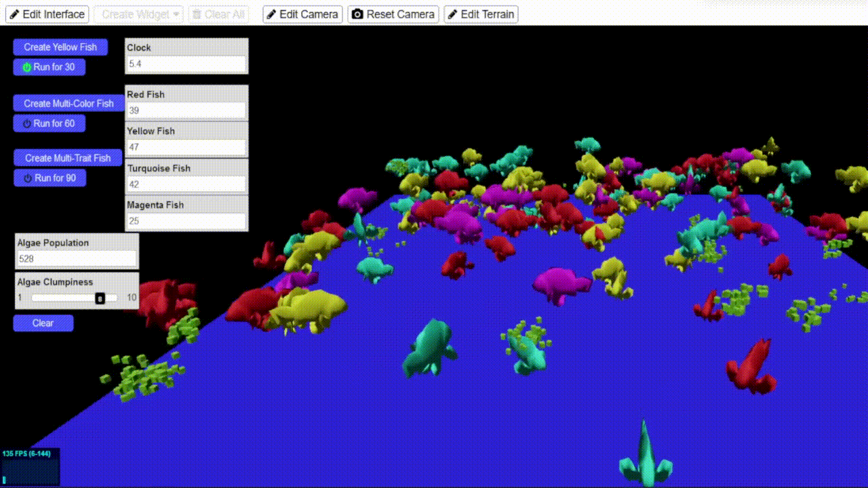Click the Algae Clumpiness slider handle
868x488 pixels.
(x=100, y=298)
